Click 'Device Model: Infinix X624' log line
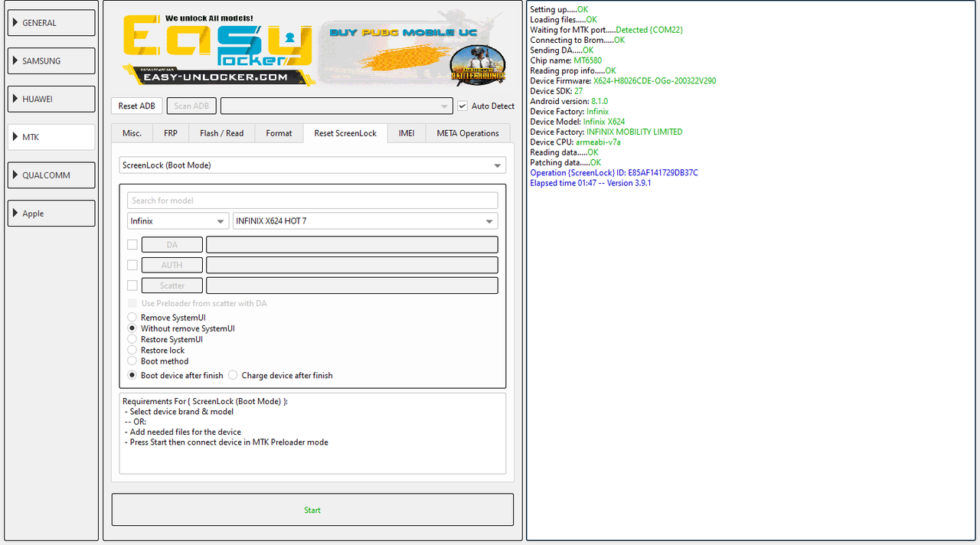980x545 pixels. click(x=577, y=122)
